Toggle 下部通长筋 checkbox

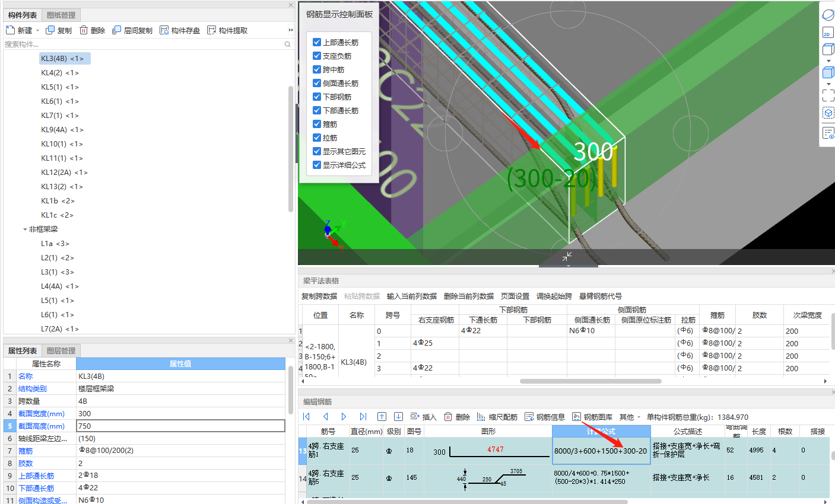point(317,110)
